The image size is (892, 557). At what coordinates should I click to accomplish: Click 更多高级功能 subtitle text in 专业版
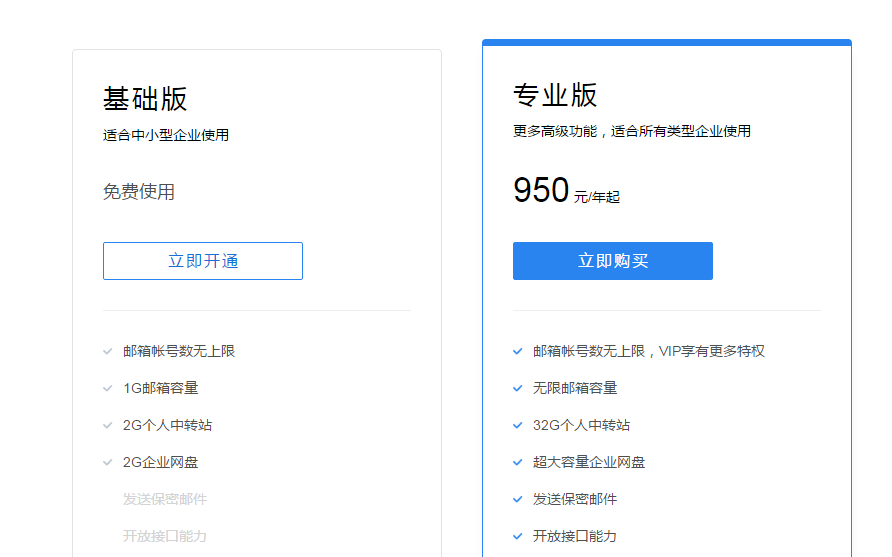[x=555, y=131]
